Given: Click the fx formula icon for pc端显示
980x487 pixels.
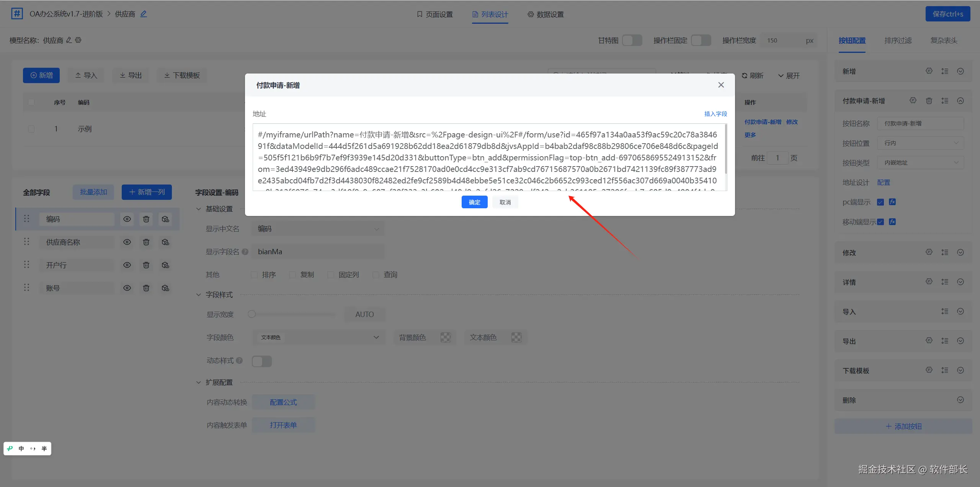Looking at the screenshot, I should tap(892, 202).
